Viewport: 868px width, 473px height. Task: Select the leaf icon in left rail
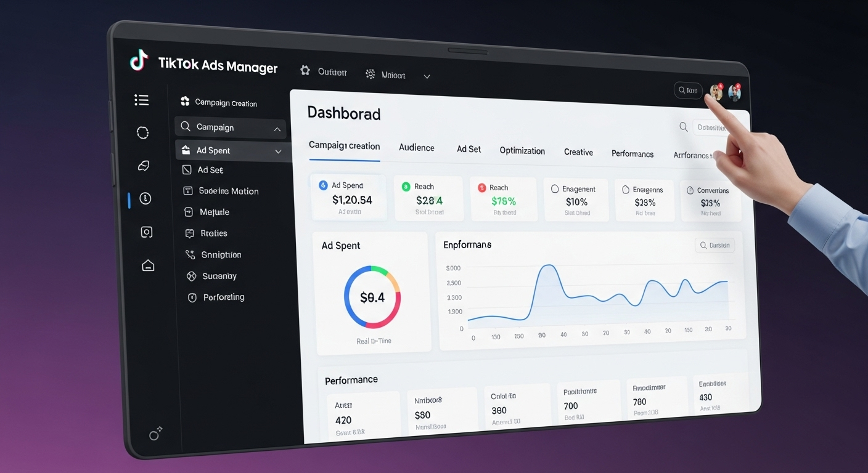pos(144,165)
